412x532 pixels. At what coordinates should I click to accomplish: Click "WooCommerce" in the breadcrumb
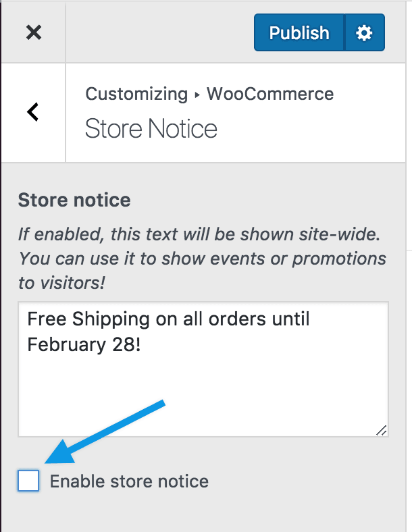[x=270, y=94]
